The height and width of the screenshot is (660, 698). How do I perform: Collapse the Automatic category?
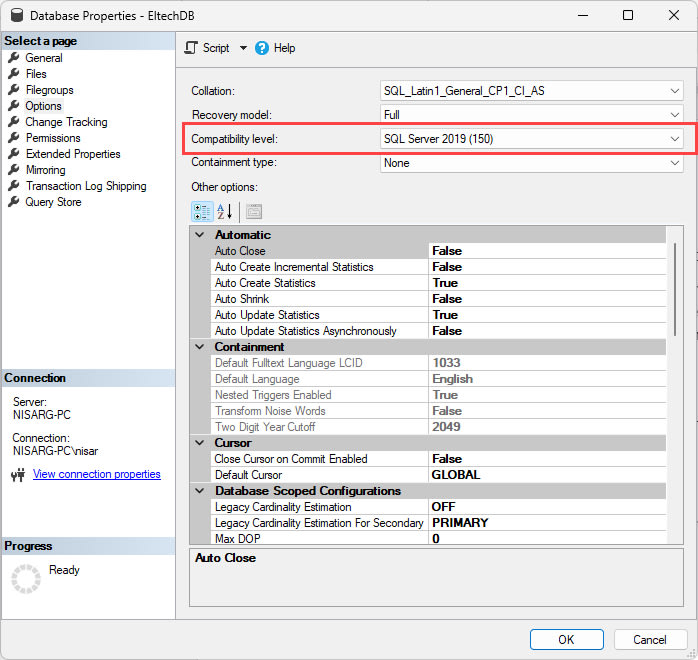click(198, 235)
